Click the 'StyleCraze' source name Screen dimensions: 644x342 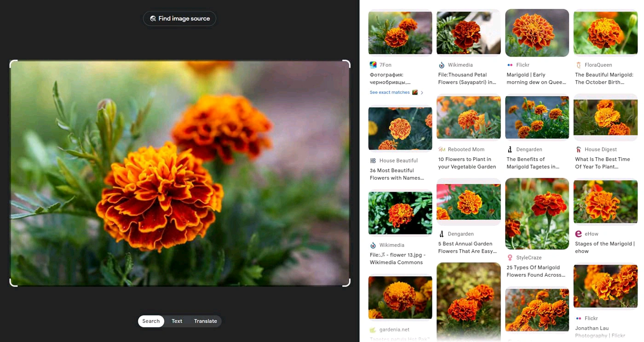pyautogui.click(x=529, y=257)
